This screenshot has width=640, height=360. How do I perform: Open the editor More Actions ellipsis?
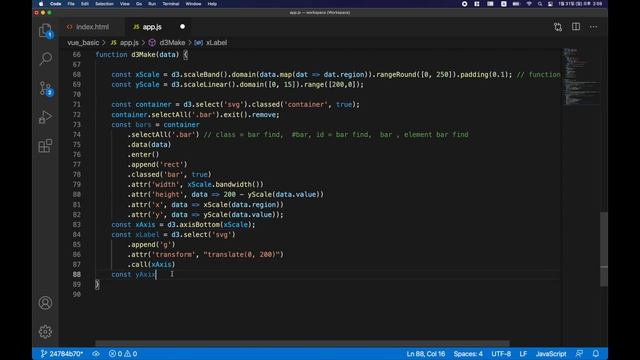593,27
